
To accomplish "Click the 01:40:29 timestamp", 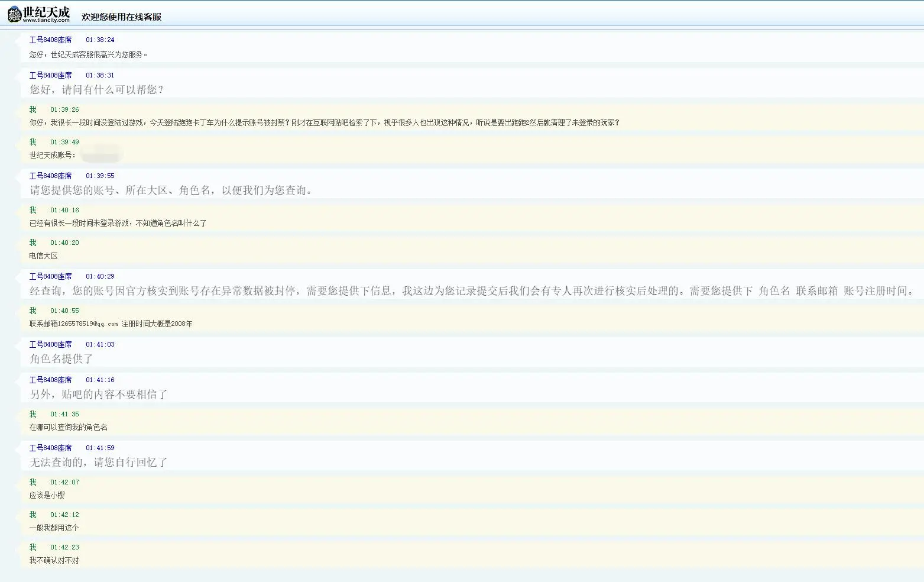I will pos(100,277).
